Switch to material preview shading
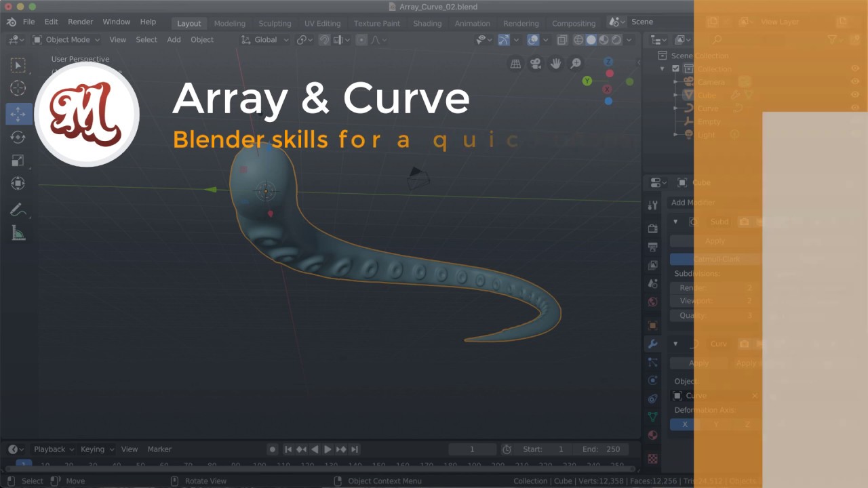This screenshot has width=868, height=488. [604, 40]
